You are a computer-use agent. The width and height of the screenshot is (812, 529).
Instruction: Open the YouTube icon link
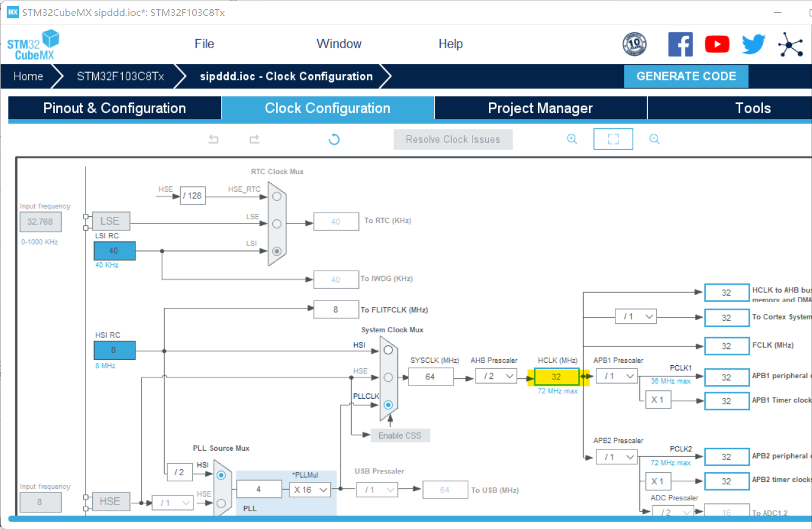point(717,45)
